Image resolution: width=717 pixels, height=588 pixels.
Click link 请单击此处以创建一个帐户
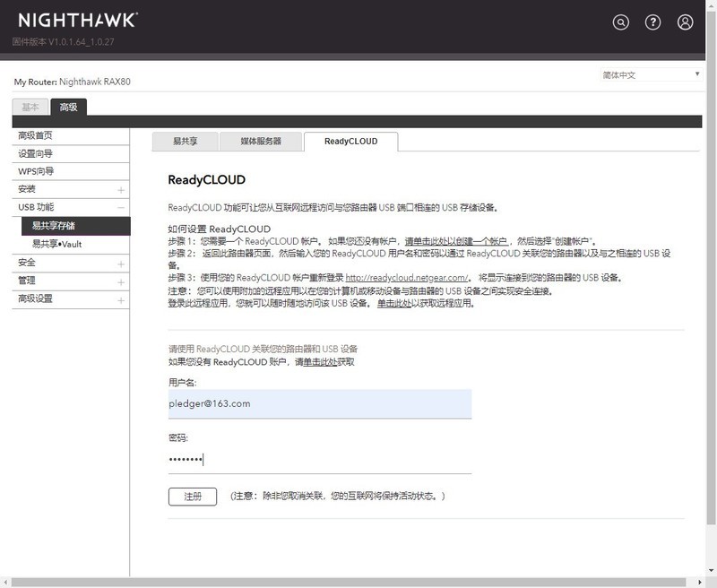coord(456,241)
